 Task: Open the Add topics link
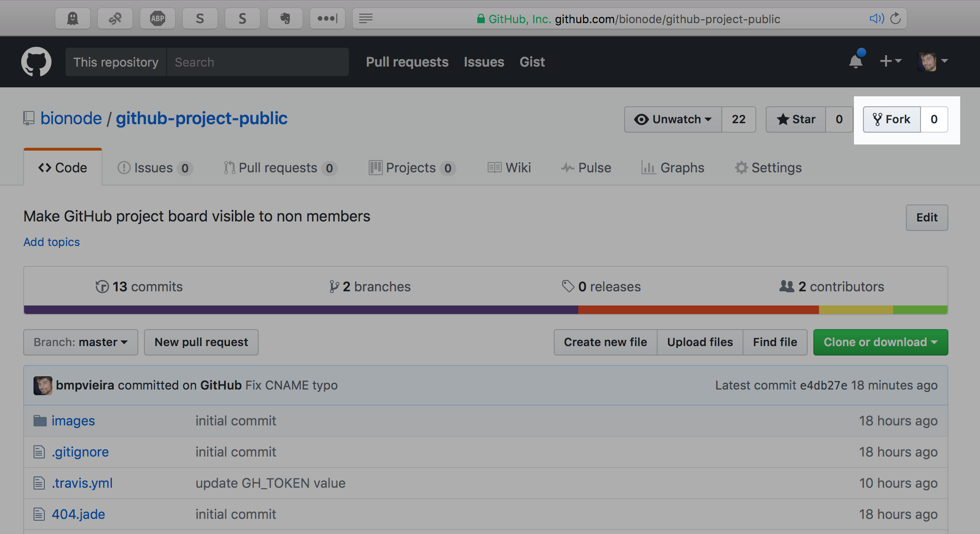tap(51, 242)
